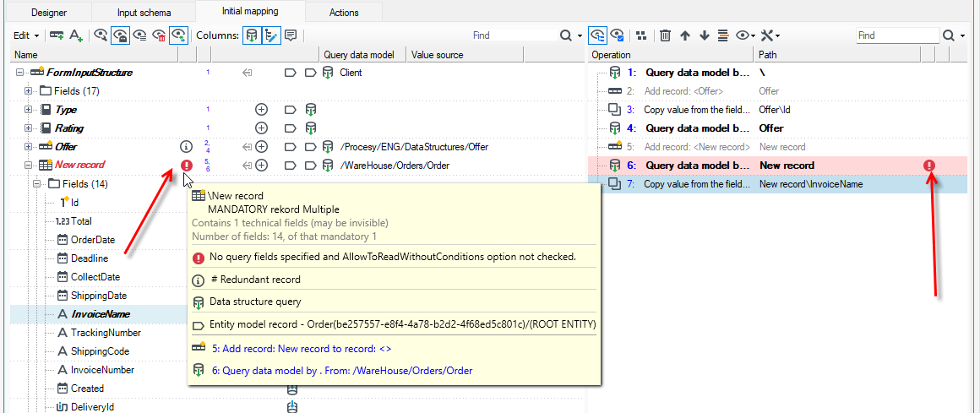The height and width of the screenshot is (413, 980).
Task: Click the plus circle on the Offer row
Action: click(261, 147)
